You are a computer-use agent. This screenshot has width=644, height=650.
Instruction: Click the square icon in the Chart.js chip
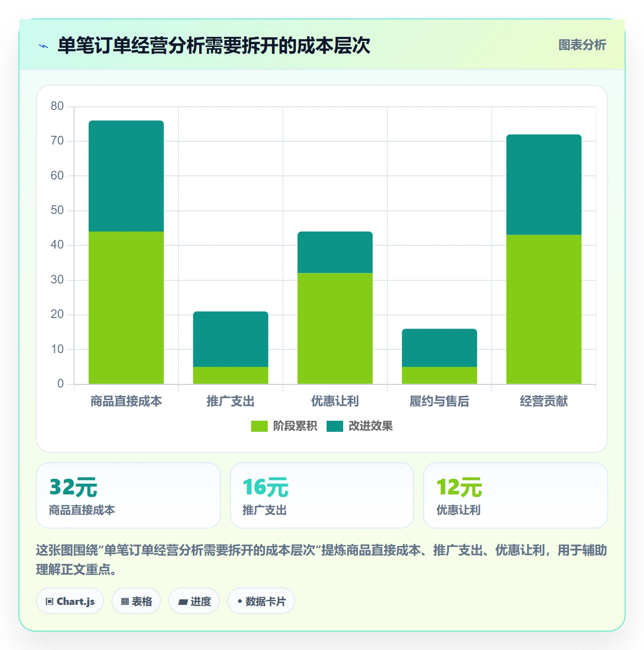50,602
